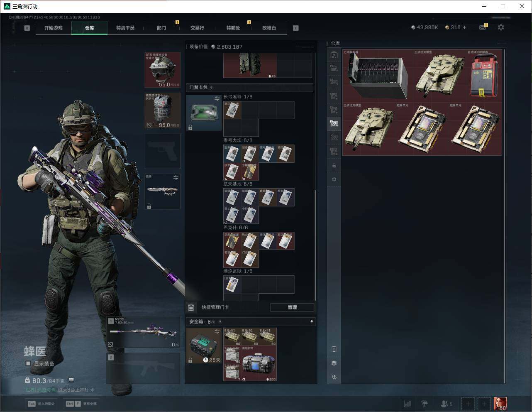The height and width of the screenshot is (412, 532).
Task: Add premium currency with the plus icon
Action: point(465,27)
